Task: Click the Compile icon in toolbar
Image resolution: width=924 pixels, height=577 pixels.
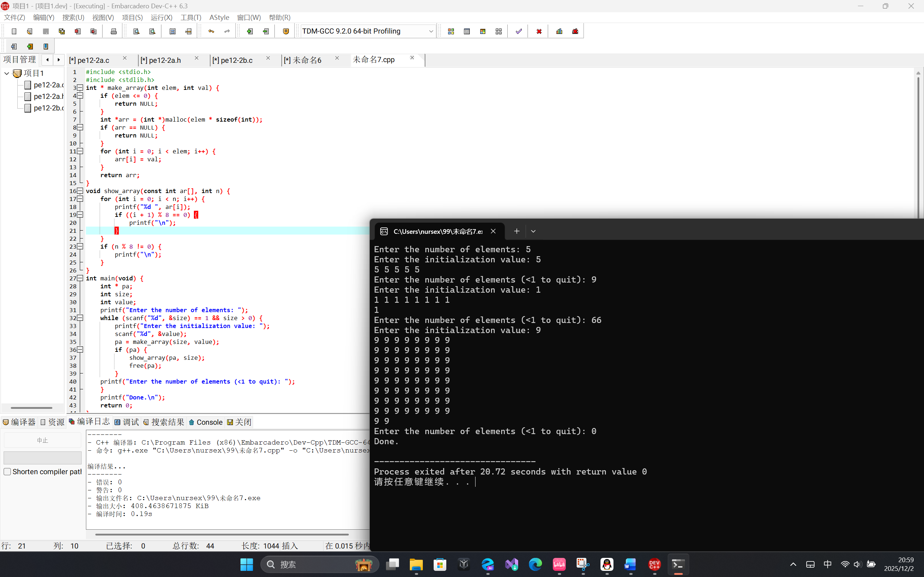Action: click(x=451, y=31)
